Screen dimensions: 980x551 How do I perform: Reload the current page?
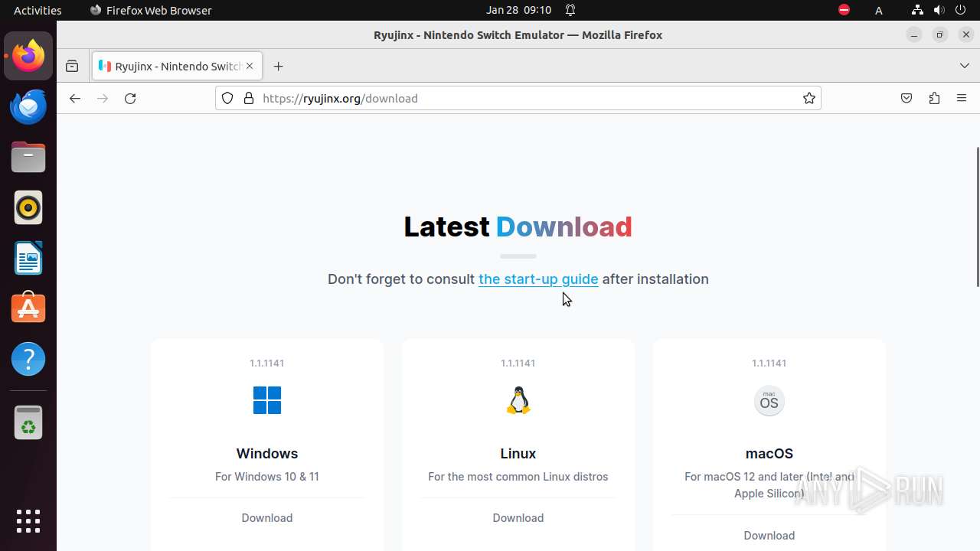[130, 98]
